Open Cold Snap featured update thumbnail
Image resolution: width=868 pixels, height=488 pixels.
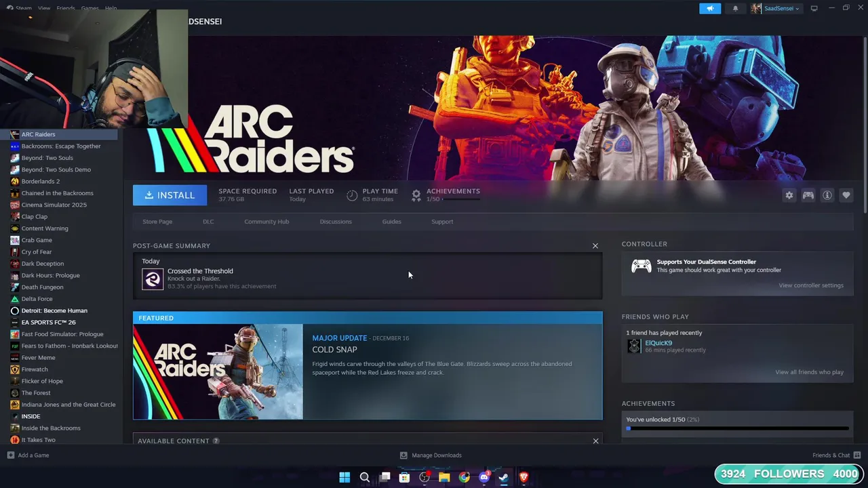pos(218,371)
